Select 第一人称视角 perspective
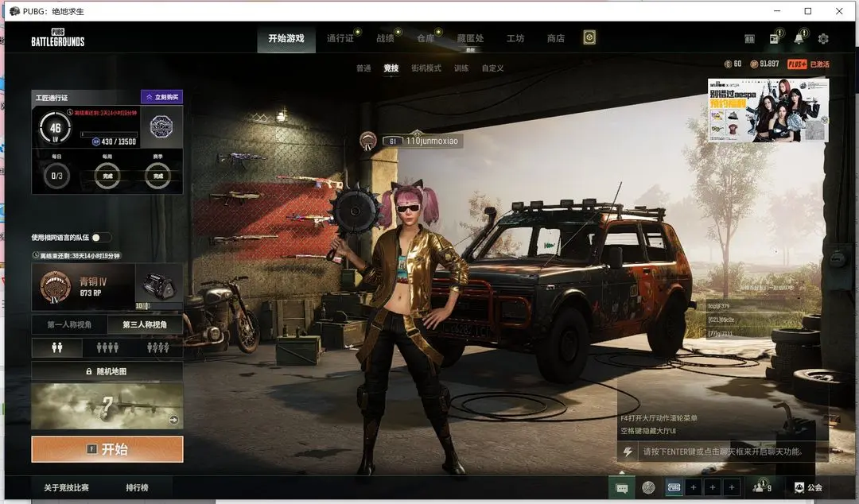The image size is (859, 504). [x=69, y=325]
